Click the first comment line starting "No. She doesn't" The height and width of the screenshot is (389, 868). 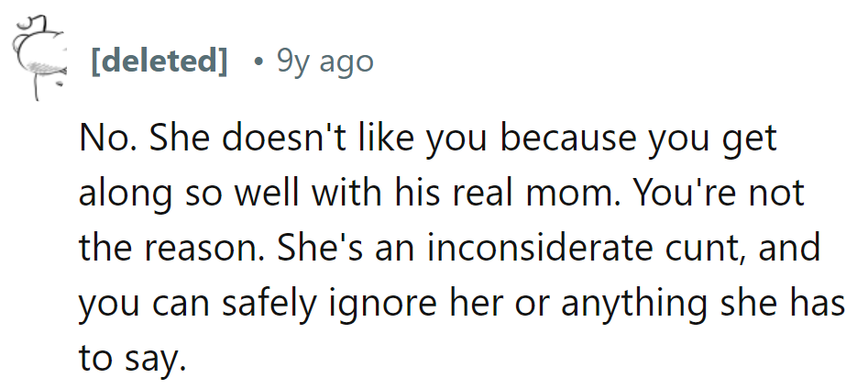pos(427,139)
